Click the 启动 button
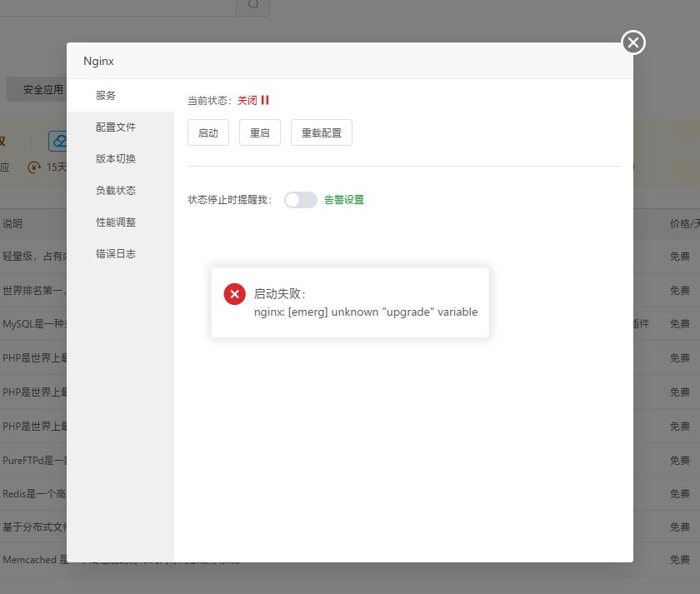Screen dimensions: 700x594 208,132
